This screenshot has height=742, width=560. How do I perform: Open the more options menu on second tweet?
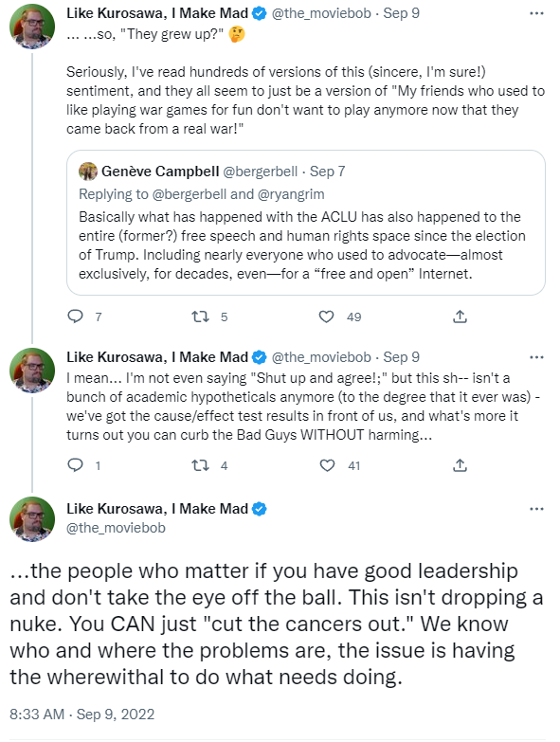coord(536,357)
